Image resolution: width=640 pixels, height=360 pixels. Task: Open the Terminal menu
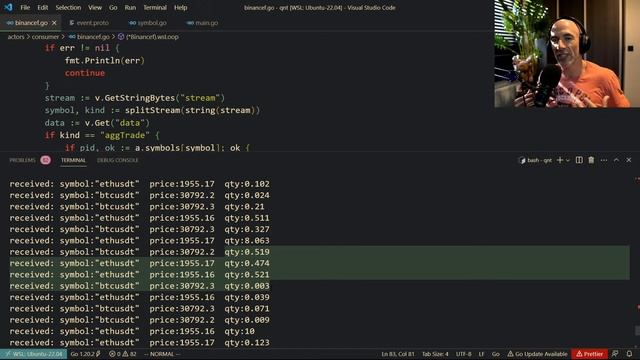(155, 7)
